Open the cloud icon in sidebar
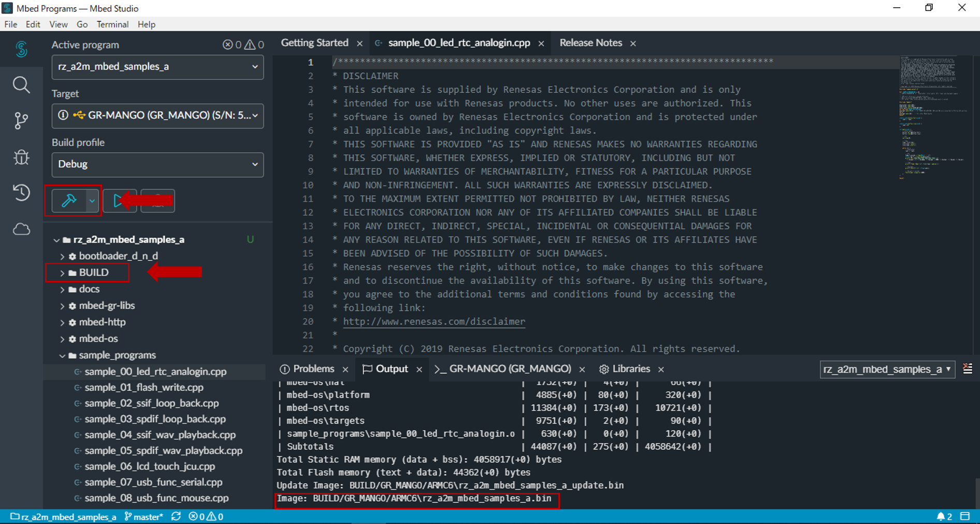The image size is (980, 524). pyautogui.click(x=21, y=229)
